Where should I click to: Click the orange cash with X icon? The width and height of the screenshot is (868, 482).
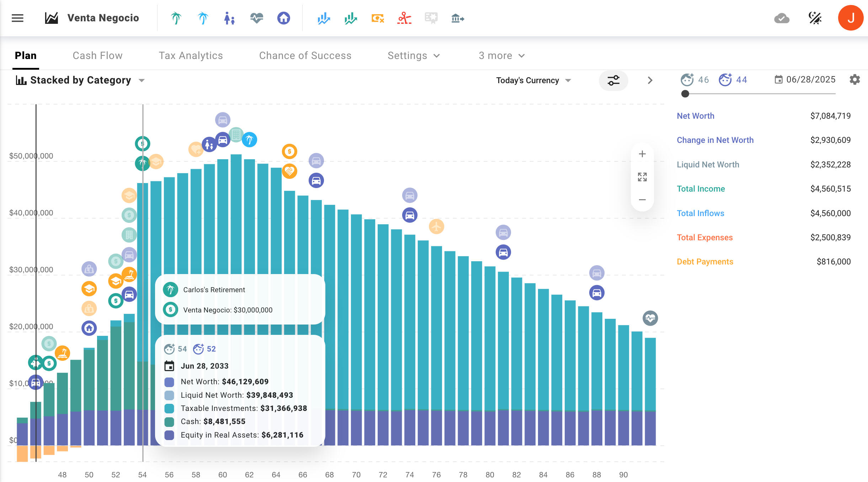[x=377, y=18]
